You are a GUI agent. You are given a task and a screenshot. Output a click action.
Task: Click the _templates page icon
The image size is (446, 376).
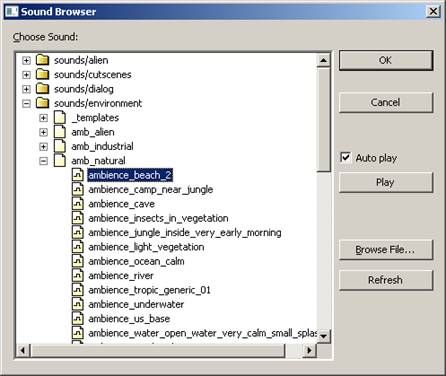[60, 117]
